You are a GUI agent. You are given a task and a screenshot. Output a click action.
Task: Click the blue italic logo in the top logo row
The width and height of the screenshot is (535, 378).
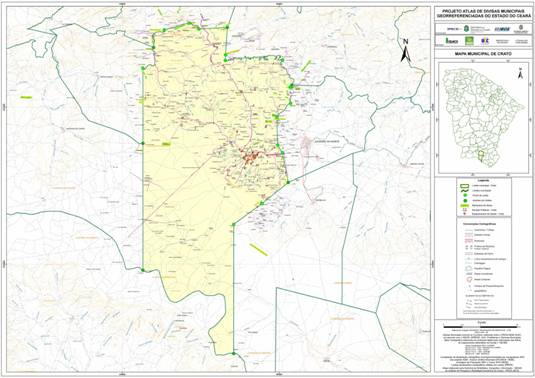[x=502, y=29]
